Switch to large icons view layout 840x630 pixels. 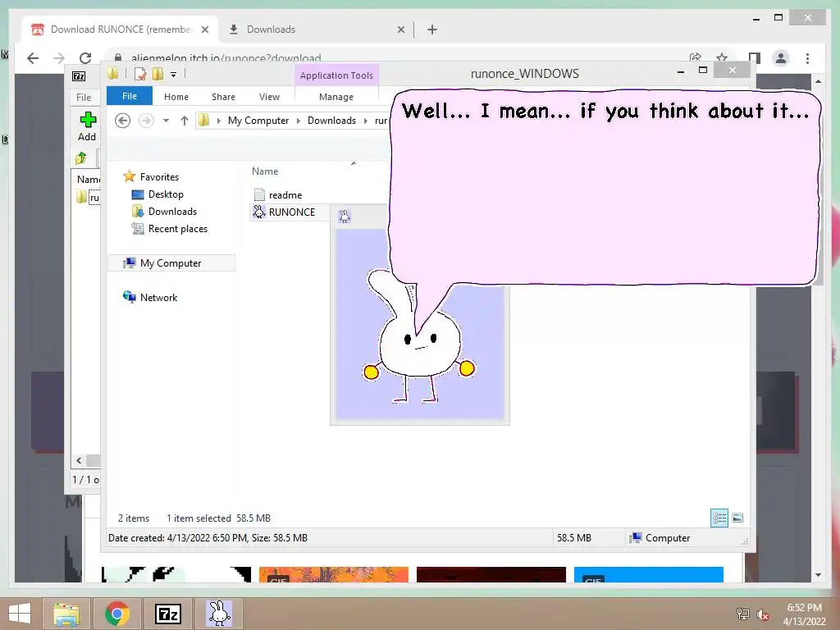737,518
